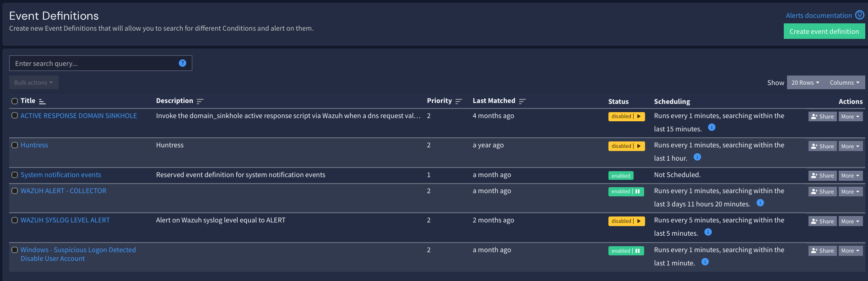Enable the disabled Huntress definition via play icon

coord(640,146)
